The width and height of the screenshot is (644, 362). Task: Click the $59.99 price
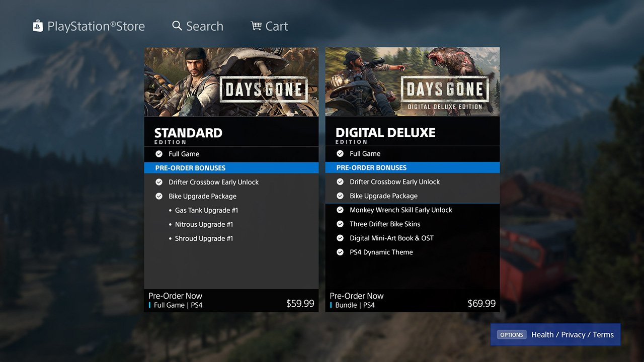click(x=300, y=303)
